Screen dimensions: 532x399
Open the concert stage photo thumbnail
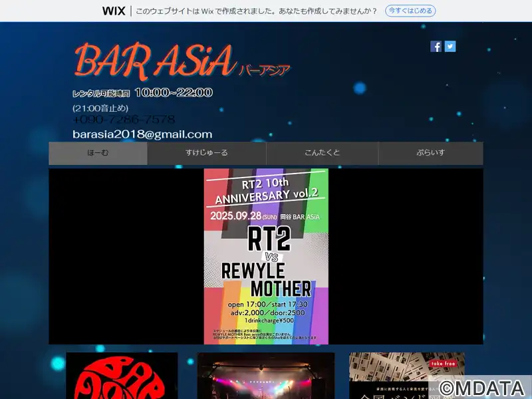tap(266, 376)
